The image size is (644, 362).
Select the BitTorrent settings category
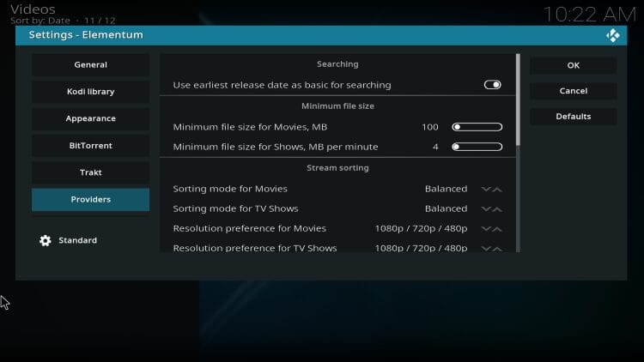click(x=90, y=146)
